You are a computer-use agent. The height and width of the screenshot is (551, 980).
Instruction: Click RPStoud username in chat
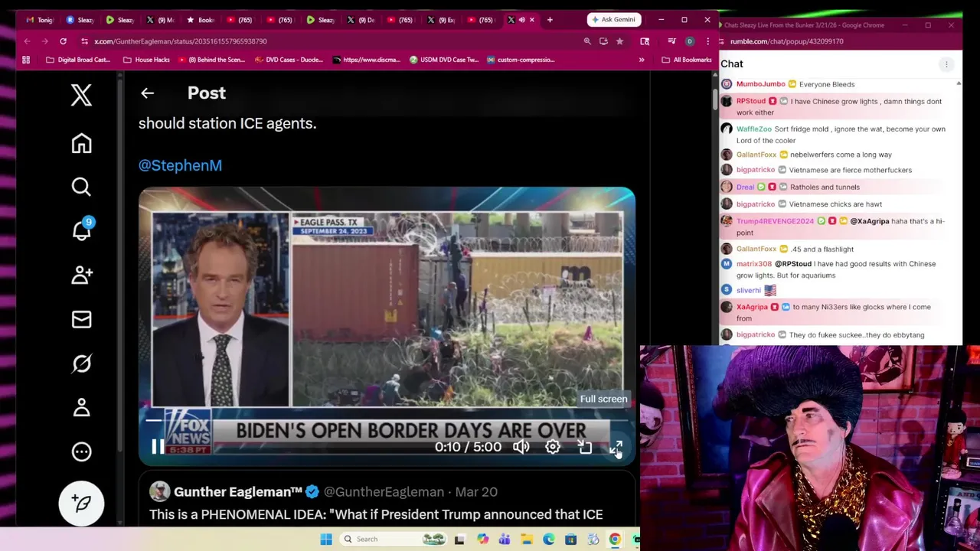[751, 101]
